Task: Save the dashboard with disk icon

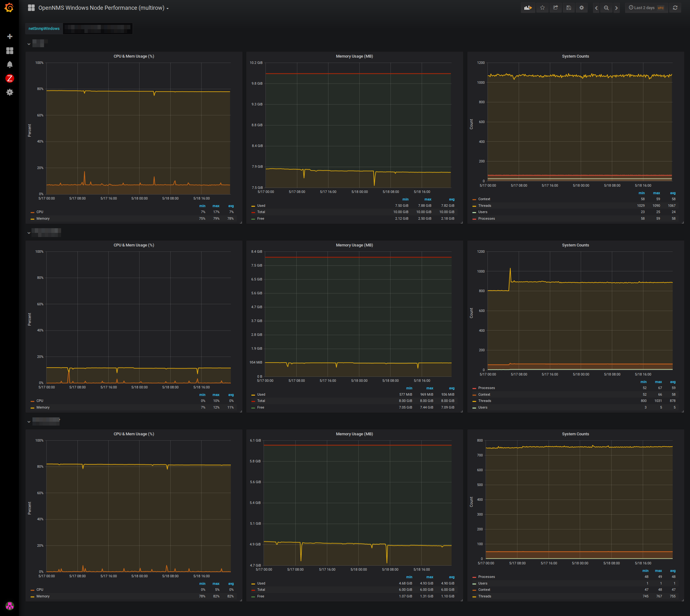Action: coord(569,8)
